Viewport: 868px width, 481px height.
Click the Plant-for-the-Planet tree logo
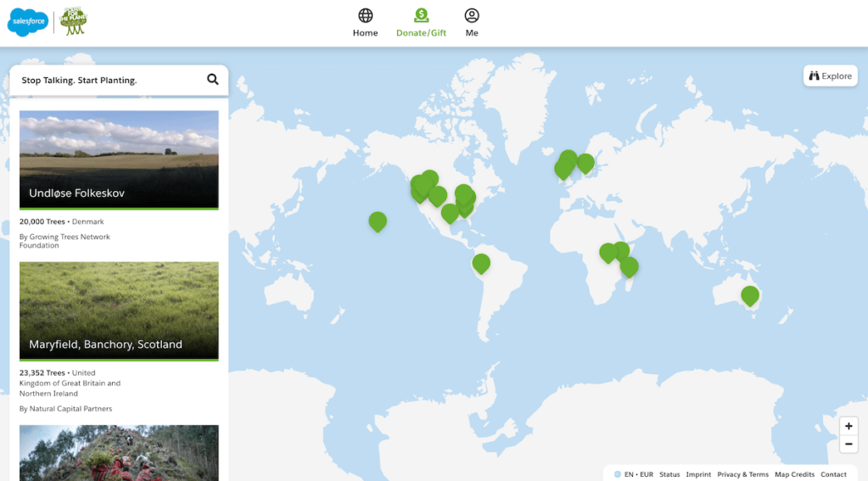(x=73, y=22)
